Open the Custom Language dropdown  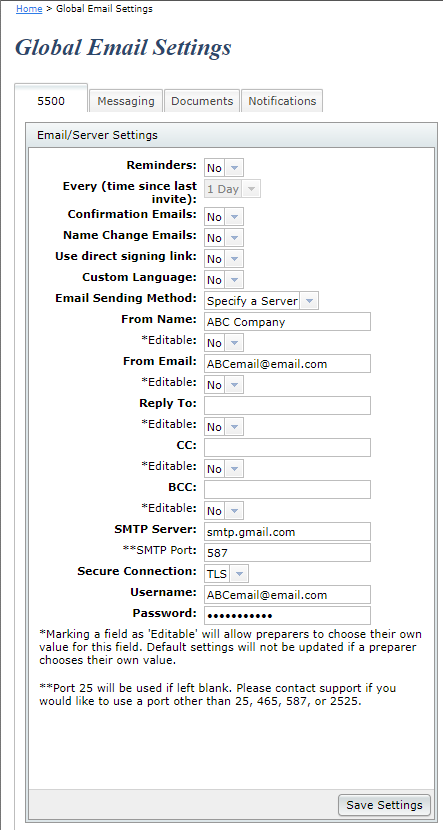click(224, 279)
